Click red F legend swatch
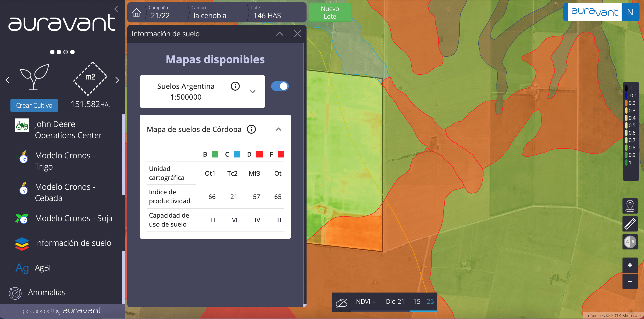 tap(281, 154)
